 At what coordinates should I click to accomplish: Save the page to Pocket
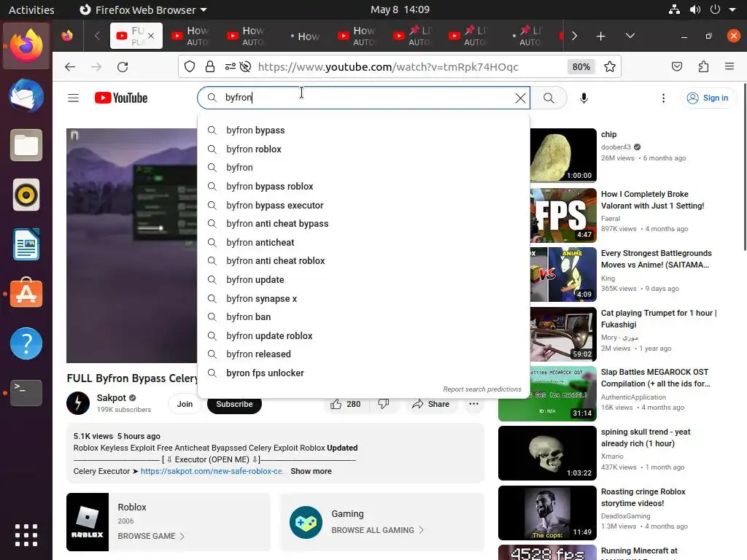click(676, 66)
